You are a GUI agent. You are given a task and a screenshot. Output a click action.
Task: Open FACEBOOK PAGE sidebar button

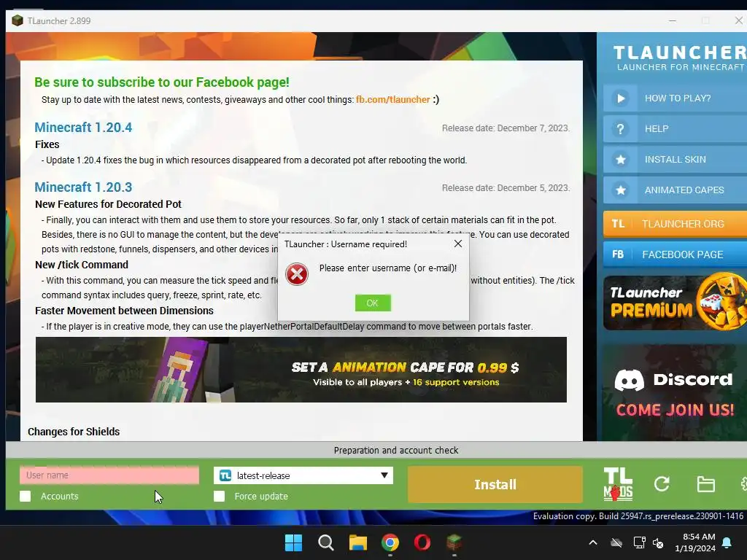675,254
